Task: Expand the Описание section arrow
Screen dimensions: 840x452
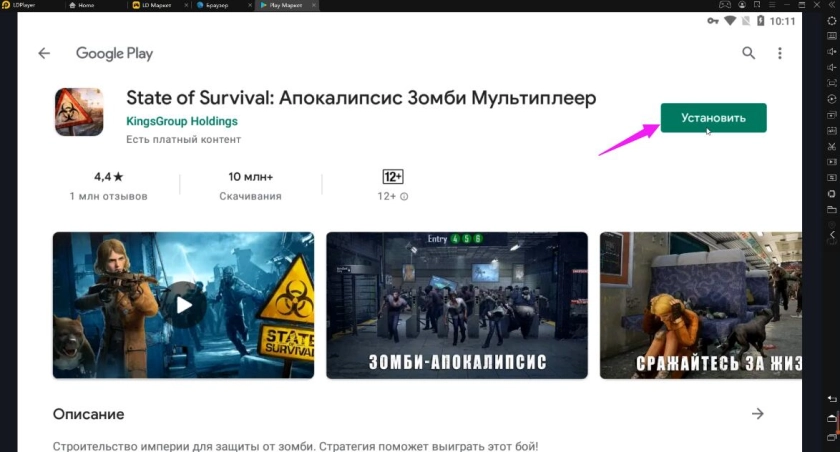Action: coord(758,413)
